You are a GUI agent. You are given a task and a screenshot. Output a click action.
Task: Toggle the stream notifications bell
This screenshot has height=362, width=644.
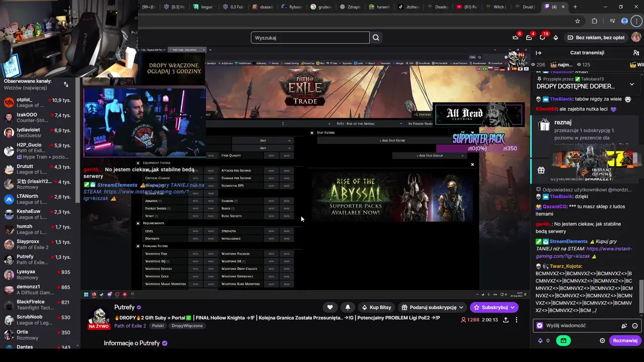(x=348, y=307)
